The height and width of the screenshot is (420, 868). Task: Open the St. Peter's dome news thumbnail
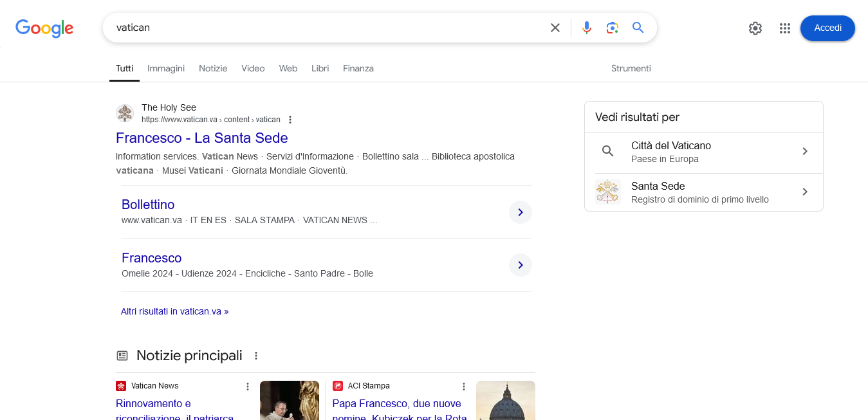pyautogui.click(x=505, y=400)
